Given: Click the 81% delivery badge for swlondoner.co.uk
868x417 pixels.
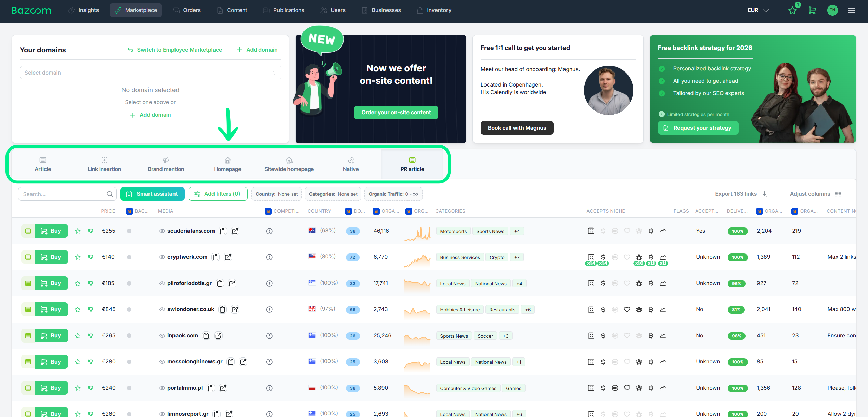Looking at the screenshot, I should coord(736,310).
